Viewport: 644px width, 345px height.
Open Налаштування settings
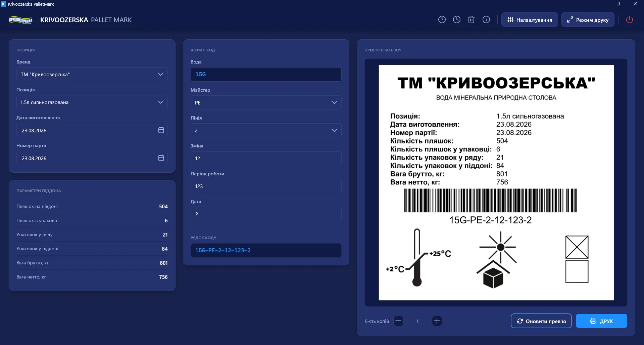pyautogui.click(x=530, y=20)
